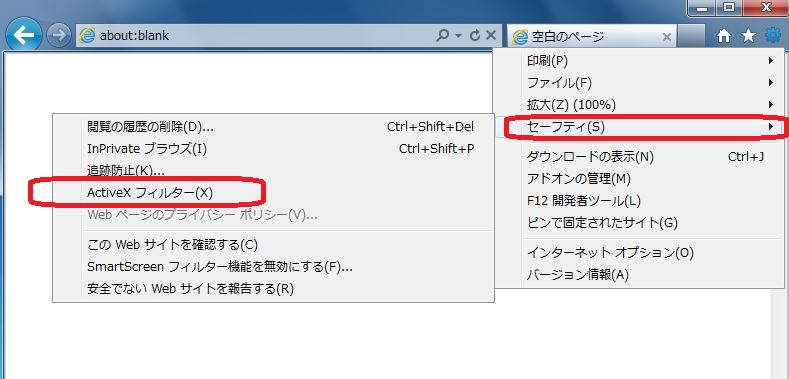The image size is (789, 379).
Task: Open a new tab with the blank tab button
Action: pyautogui.click(x=691, y=36)
